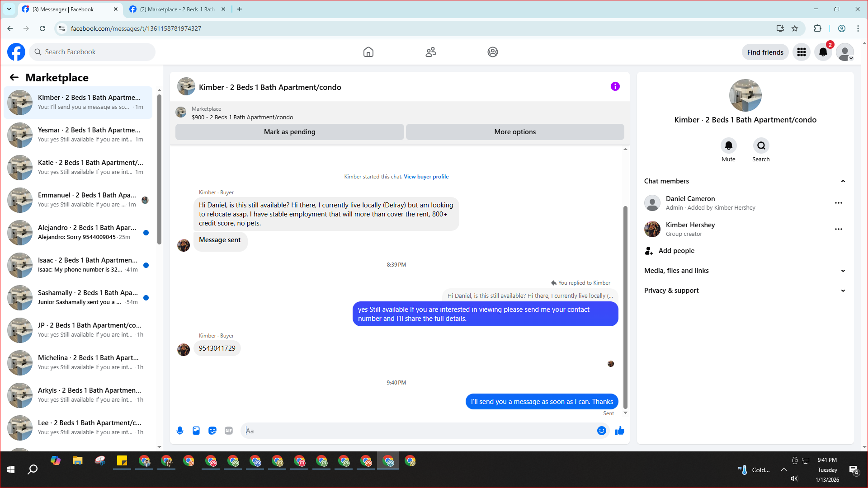Image resolution: width=868 pixels, height=488 pixels.
Task: Click the Aa message input field
Action: pyautogui.click(x=418, y=431)
